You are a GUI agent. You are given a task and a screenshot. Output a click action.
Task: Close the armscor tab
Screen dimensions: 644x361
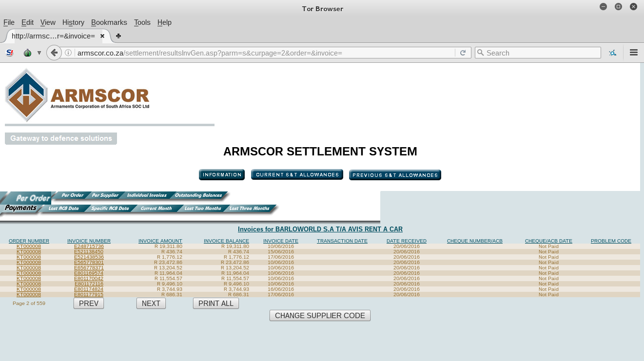click(x=102, y=36)
